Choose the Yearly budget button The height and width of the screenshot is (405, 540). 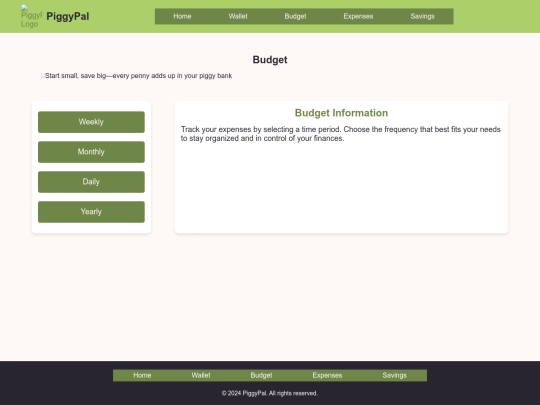coord(91,212)
